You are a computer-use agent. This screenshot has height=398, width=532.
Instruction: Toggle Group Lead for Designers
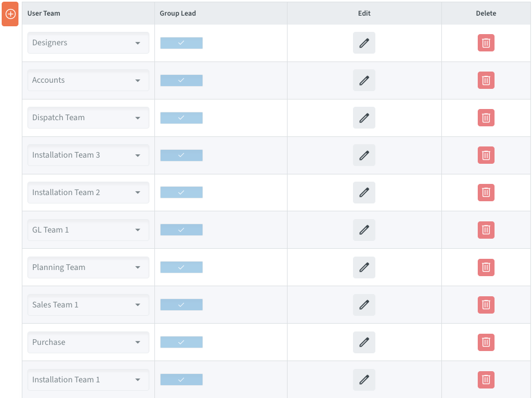tap(181, 43)
